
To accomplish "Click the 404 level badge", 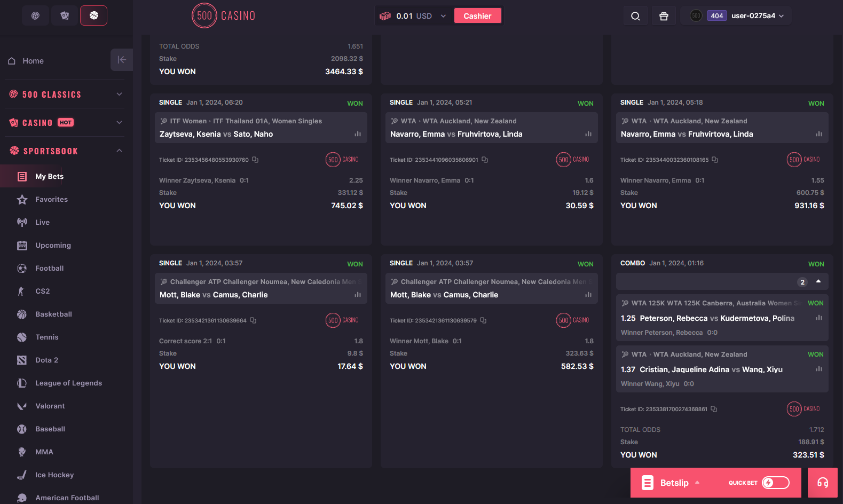I will pyautogui.click(x=716, y=16).
